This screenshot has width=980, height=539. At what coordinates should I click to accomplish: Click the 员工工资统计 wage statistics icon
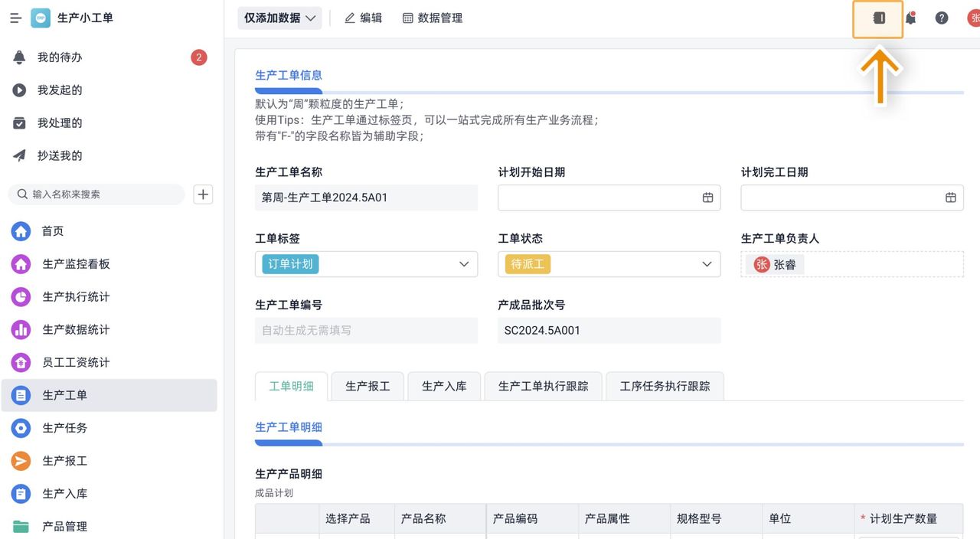[x=21, y=362]
